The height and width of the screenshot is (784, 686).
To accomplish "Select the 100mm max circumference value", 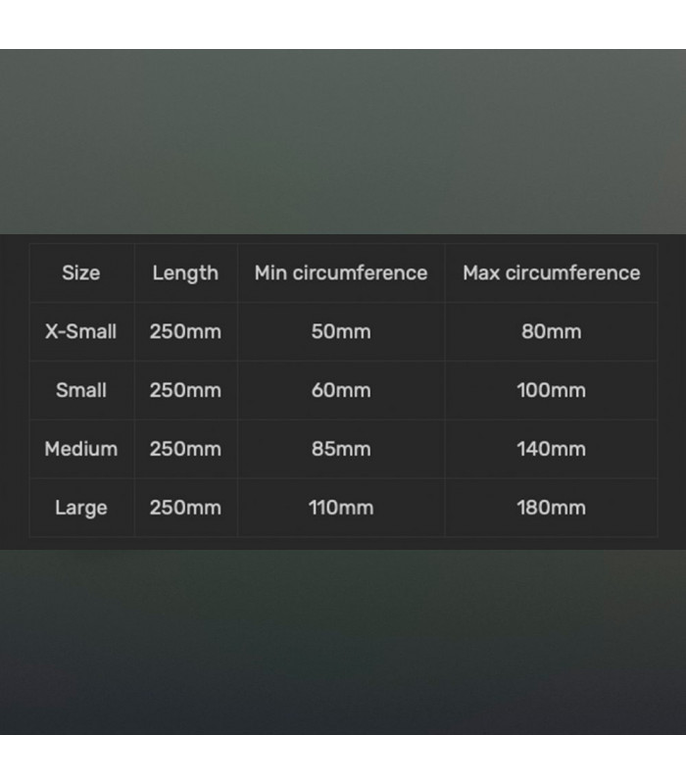I will 551,390.
